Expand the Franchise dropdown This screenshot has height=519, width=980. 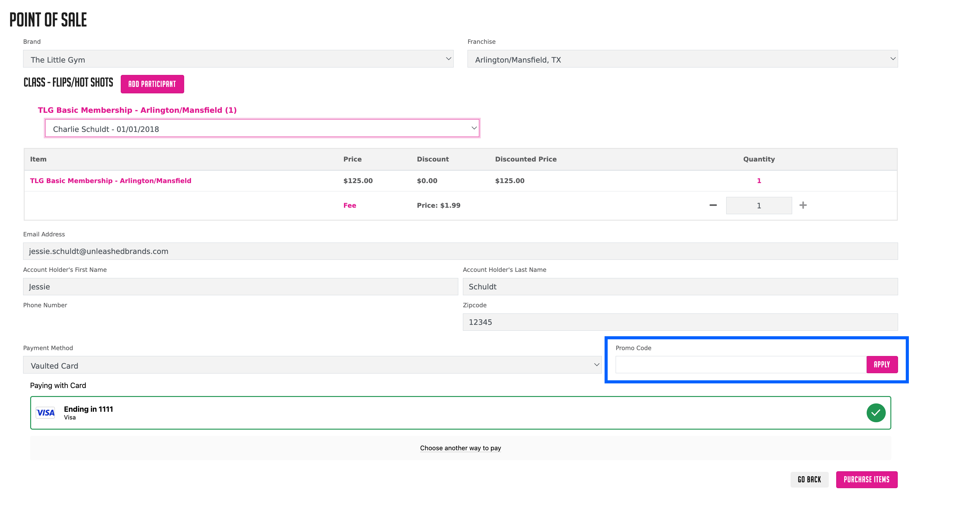click(682, 59)
